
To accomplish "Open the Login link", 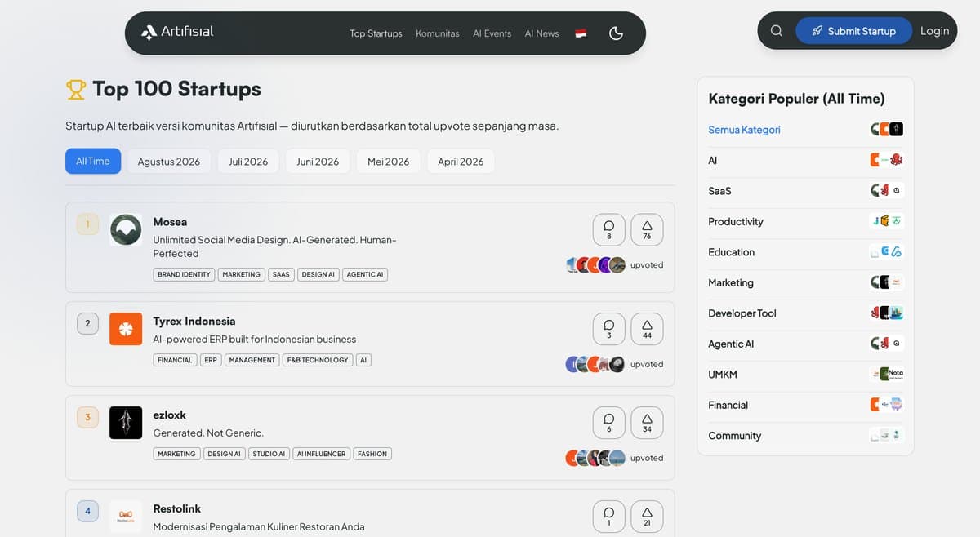I will point(934,31).
